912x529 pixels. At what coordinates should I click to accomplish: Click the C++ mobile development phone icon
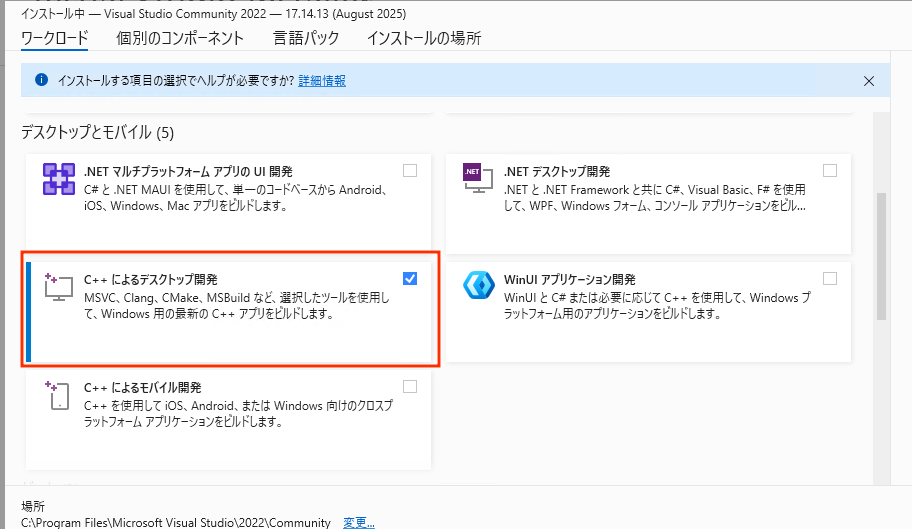[x=58, y=395]
